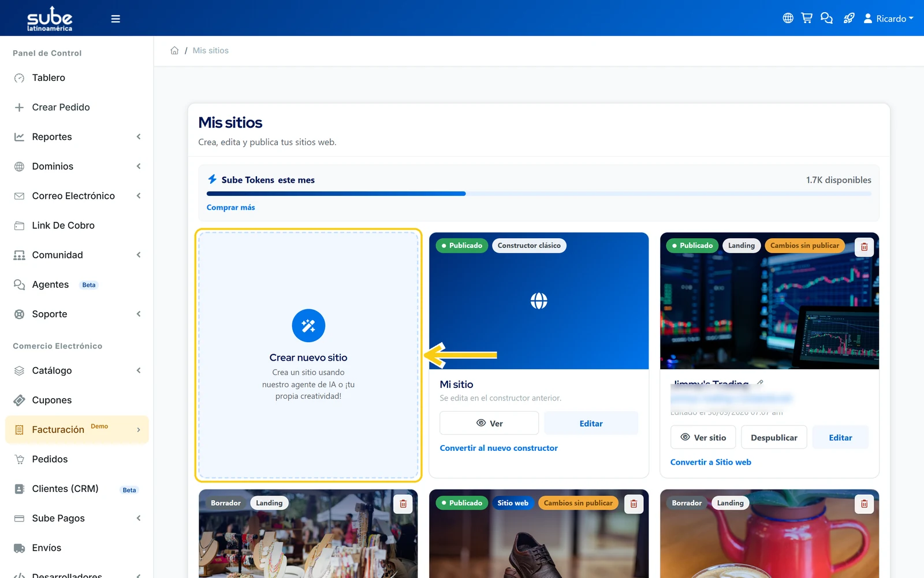
Task: Delete the trading landing site via trash icon
Action: [864, 247]
